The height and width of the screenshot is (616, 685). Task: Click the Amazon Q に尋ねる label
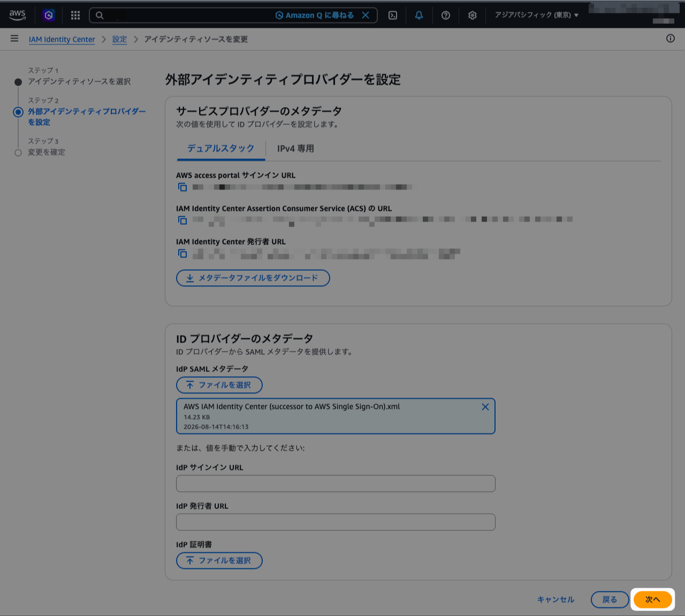[315, 15]
